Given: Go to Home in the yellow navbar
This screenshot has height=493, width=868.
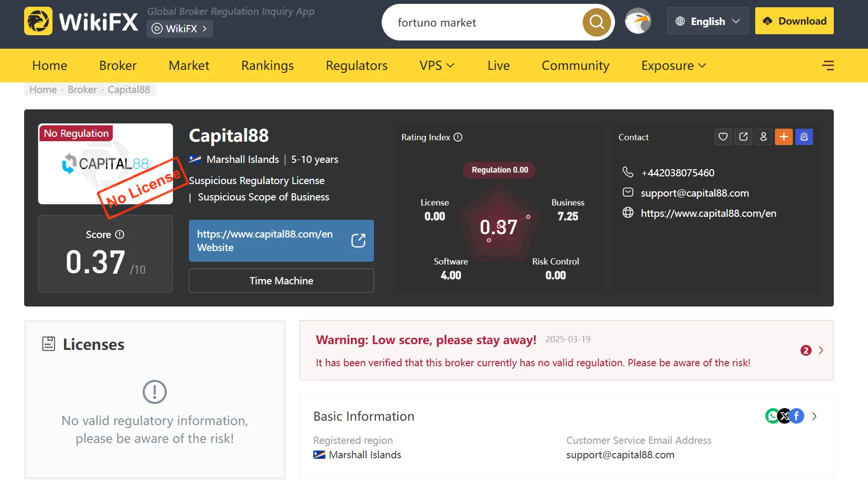Looking at the screenshot, I should (x=50, y=66).
